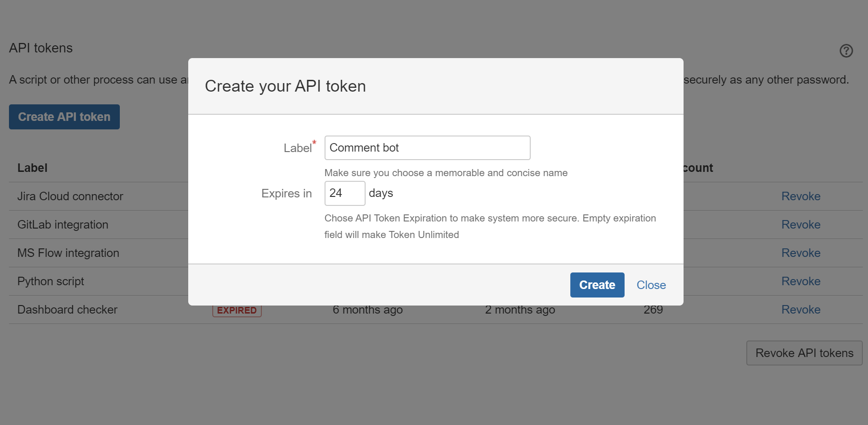Revoke the GitLab integration token

pyautogui.click(x=801, y=224)
